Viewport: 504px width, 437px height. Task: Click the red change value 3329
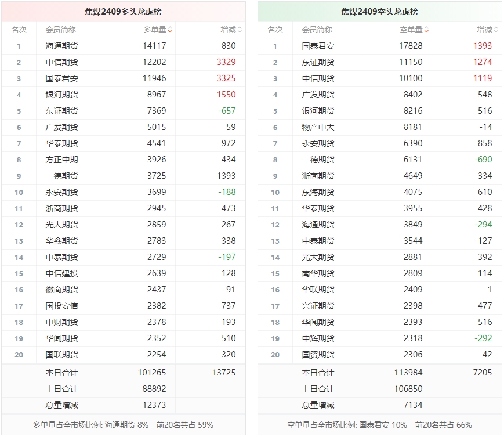[x=226, y=62]
